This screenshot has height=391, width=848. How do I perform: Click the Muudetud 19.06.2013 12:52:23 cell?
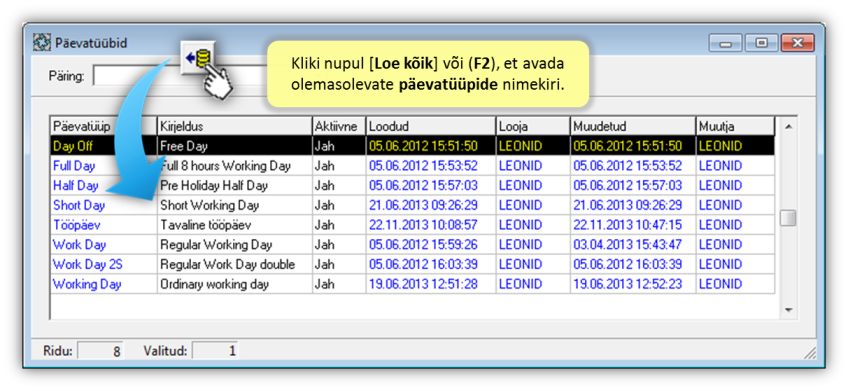(x=633, y=284)
